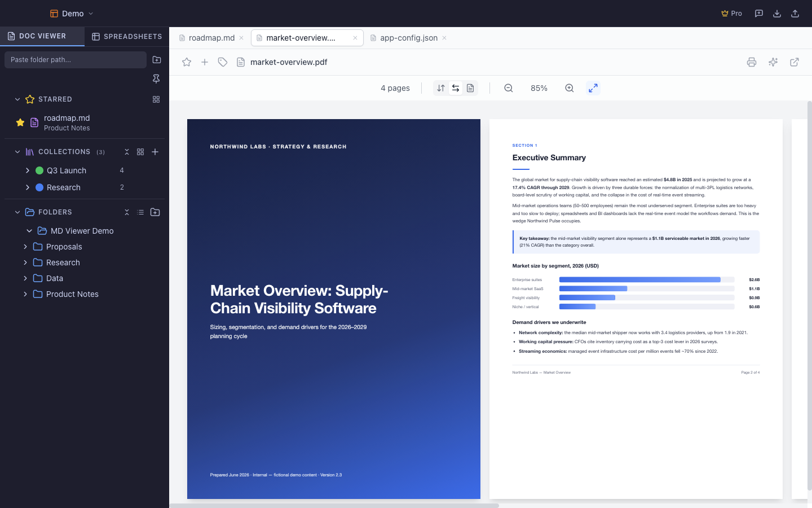Click the vertical scrollbar of the viewer
Image resolution: width=812 pixels, height=508 pixels.
click(810, 296)
